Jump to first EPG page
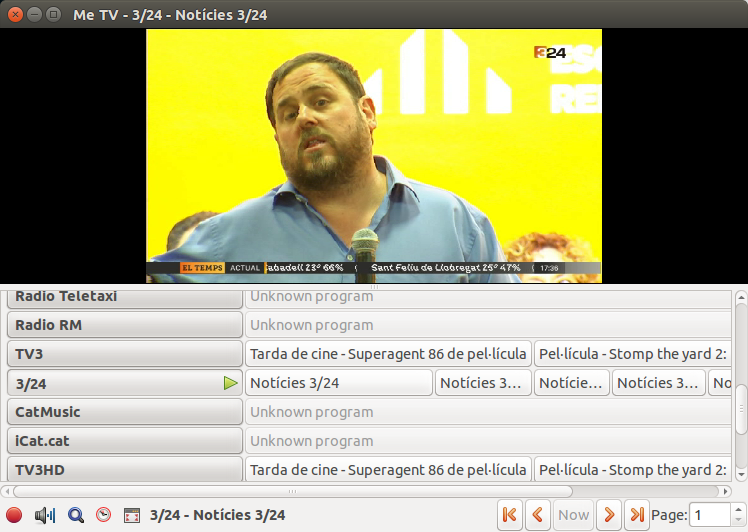The width and height of the screenshot is (748, 532). coord(510,515)
